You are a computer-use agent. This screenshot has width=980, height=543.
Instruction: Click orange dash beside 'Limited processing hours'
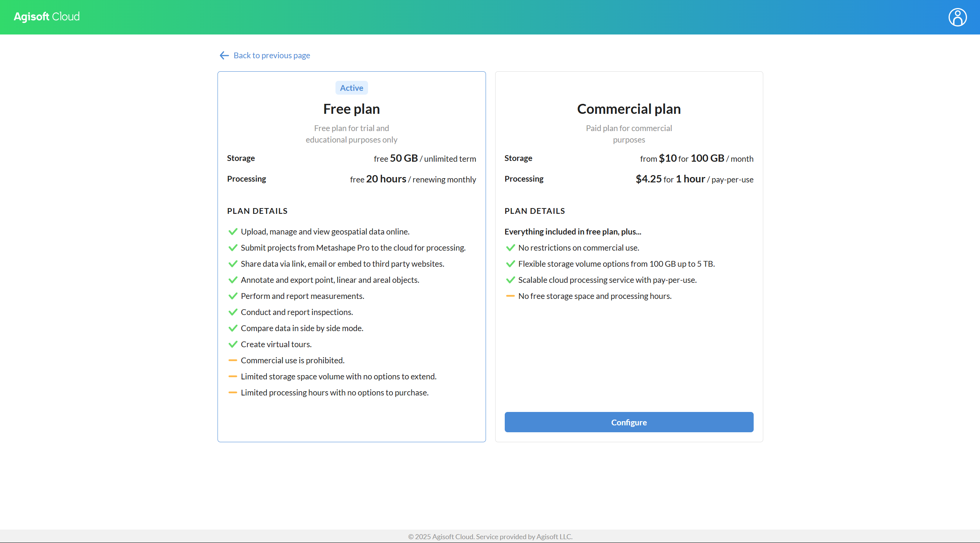tap(233, 392)
